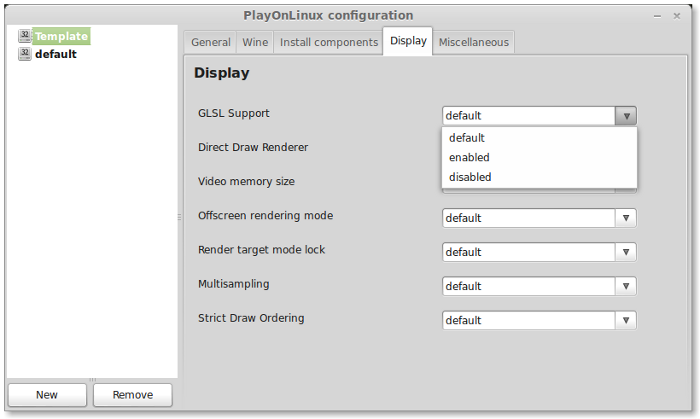The height and width of the screenshot is (419, 700).
Task: Click the Remove button
Action: click(x=133, y=395)
